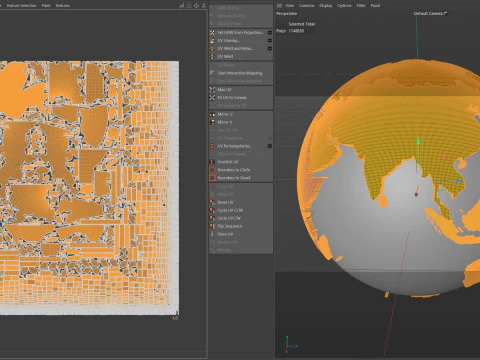Open options gear for UV Unwrap
The image size is (480, 360).
[270, 40]
